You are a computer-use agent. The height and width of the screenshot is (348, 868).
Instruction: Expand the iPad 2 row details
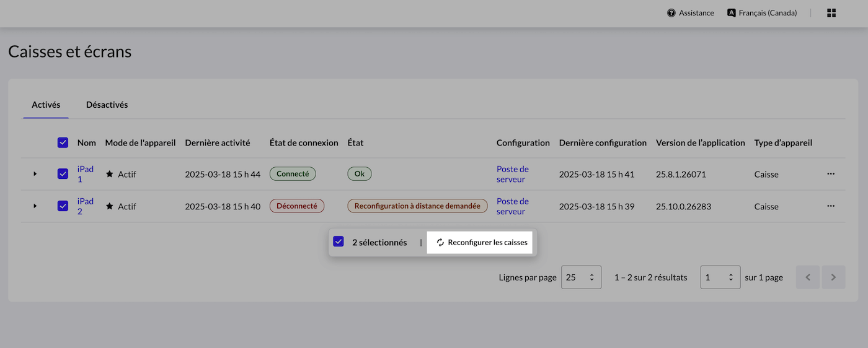coord(35,206)
